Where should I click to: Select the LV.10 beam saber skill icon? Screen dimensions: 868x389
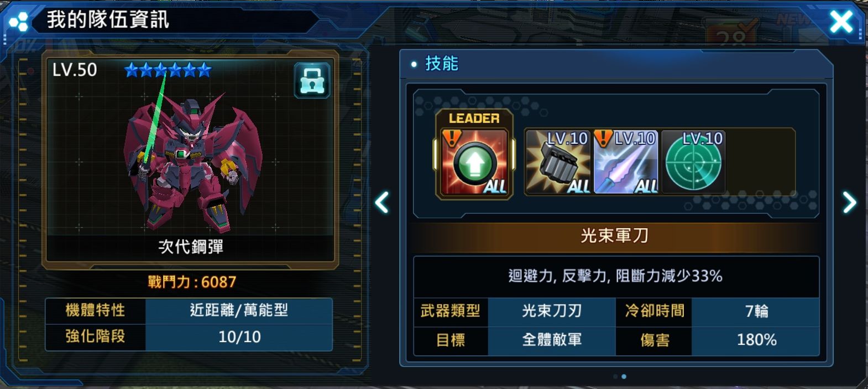[626, 162]
